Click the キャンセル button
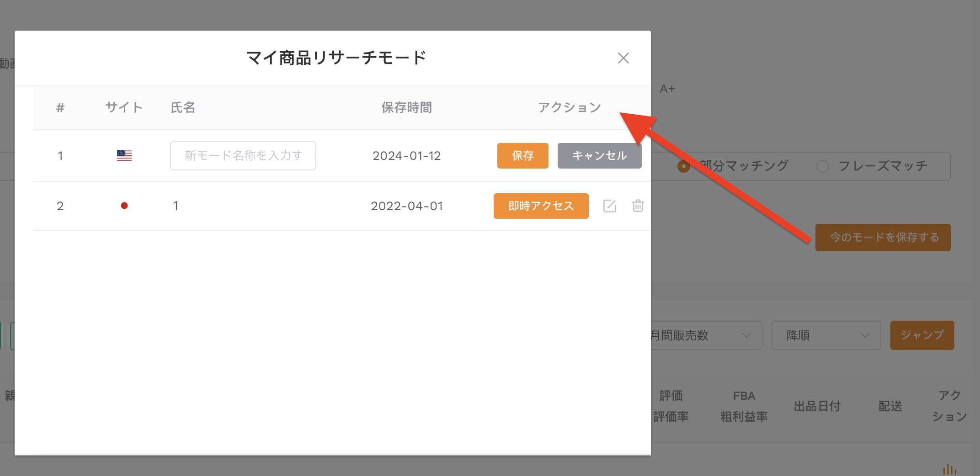This screenshot has width=980, height=476. [599, 156]
